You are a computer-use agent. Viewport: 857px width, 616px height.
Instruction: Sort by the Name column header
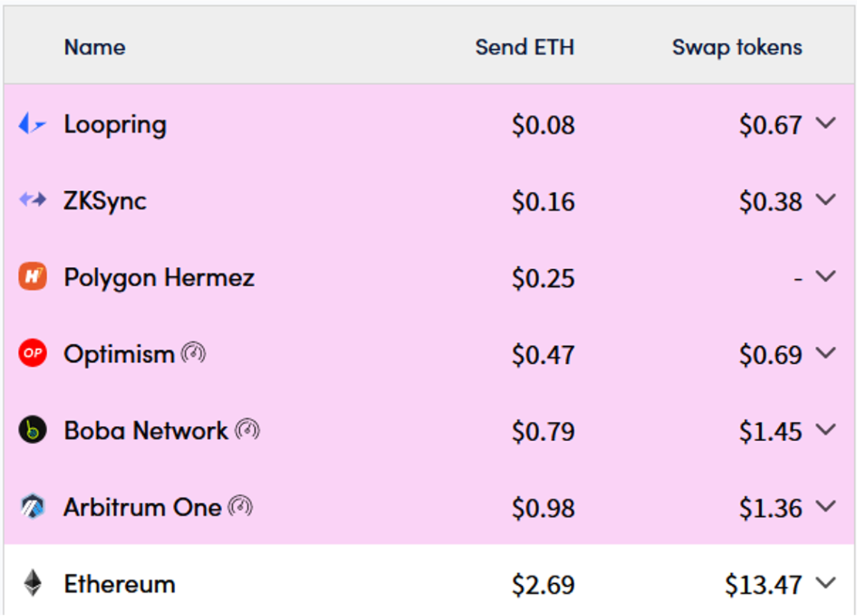[94, 47]
